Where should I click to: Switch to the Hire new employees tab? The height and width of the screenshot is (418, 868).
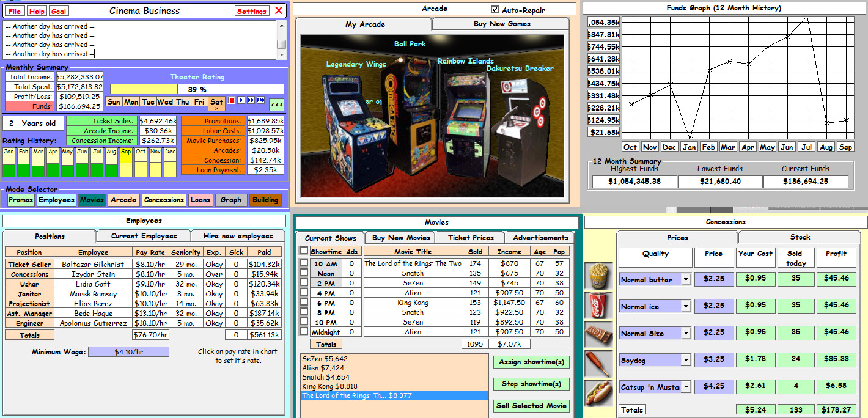coord(238,236)
